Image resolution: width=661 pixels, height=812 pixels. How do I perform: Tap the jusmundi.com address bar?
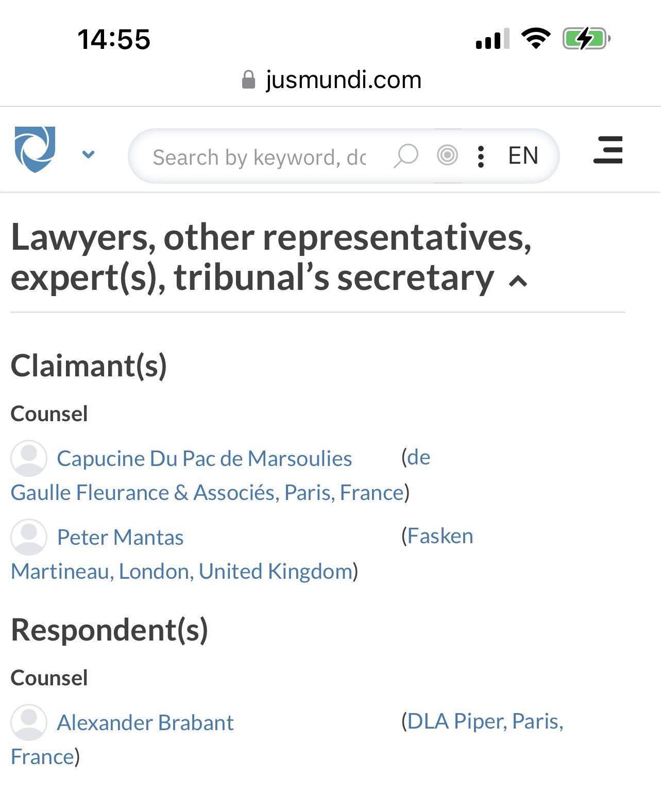click(343, 80)
